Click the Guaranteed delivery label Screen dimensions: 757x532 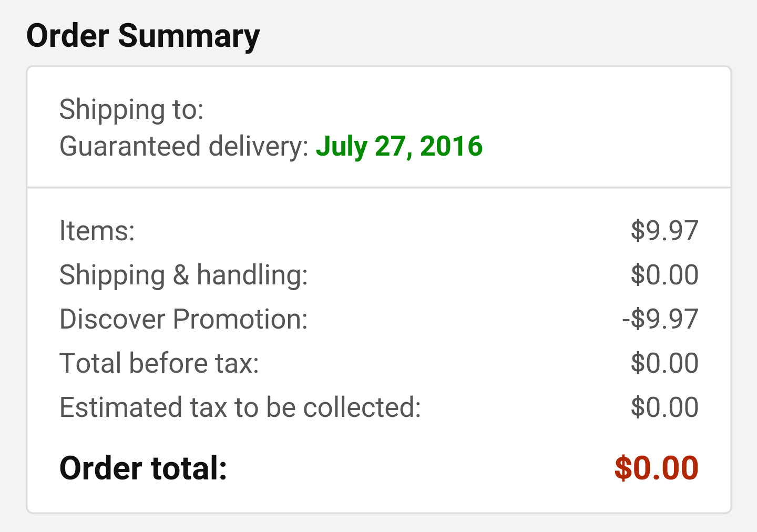click(x=184, y=146)
